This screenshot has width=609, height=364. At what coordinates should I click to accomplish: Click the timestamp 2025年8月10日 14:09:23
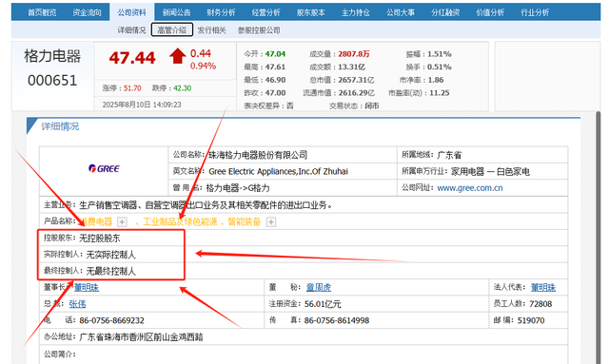point(142,105)
